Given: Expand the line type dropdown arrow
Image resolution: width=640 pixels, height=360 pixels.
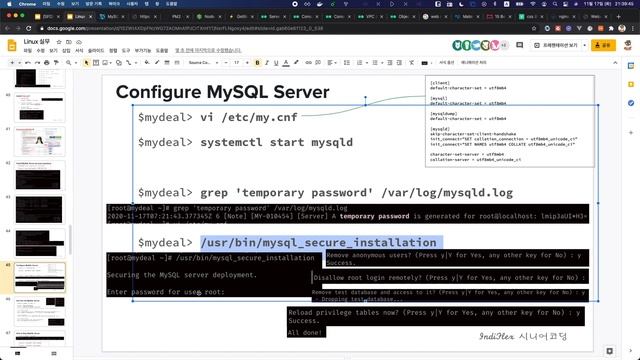Looking at the screenshot, I should click(x=136, y=63).
